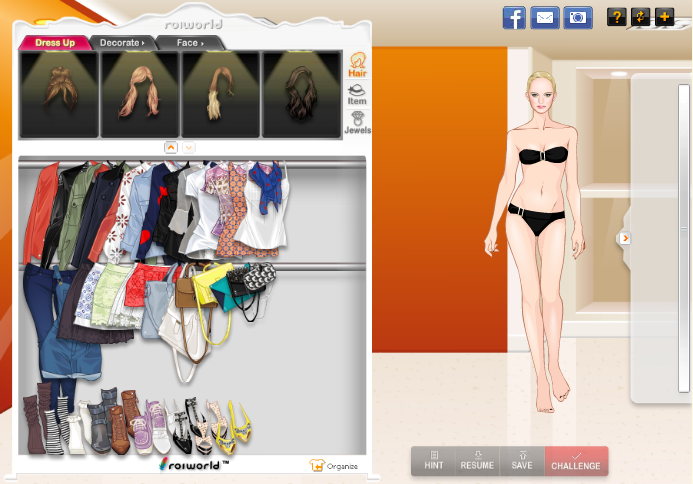693x484 pixels.
Task: Select the Item hat category icon
Action: (357, 94)
